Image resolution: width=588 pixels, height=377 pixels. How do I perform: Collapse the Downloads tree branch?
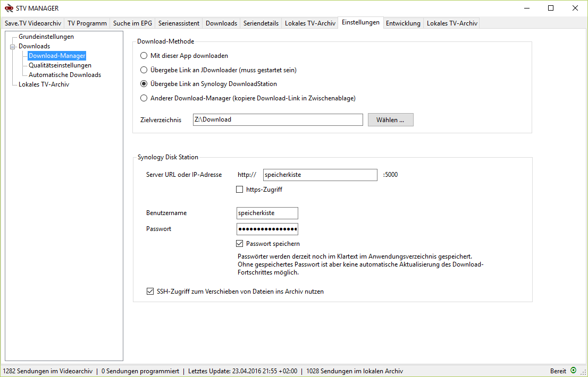12,46
